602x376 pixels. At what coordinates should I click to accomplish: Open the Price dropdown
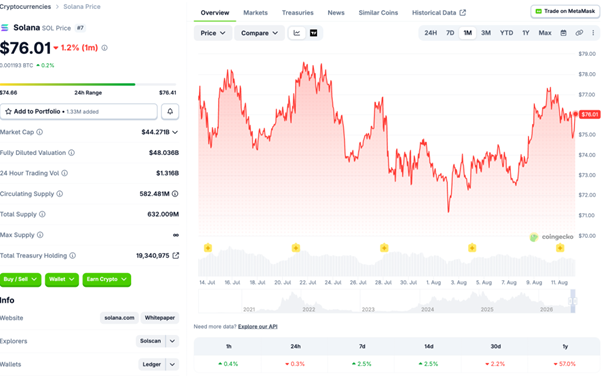pyautogui.click(x=213, y=33)
